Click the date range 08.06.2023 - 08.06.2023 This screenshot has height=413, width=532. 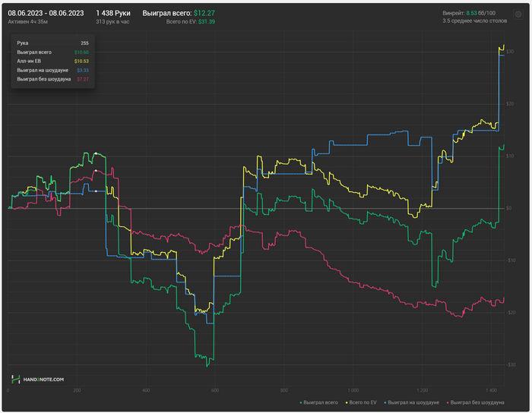[x=46, y=13]
